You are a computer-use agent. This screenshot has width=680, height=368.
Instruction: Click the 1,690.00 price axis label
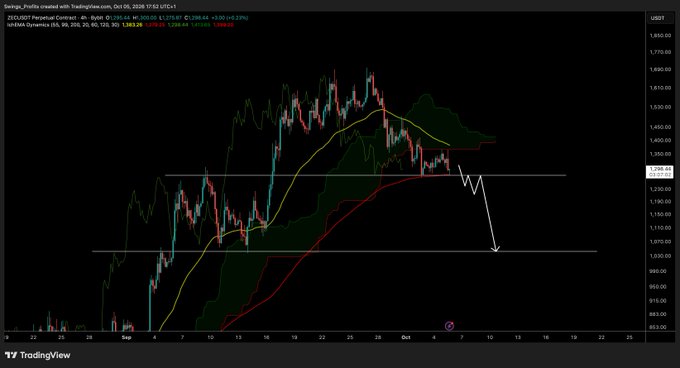[660, 69]
